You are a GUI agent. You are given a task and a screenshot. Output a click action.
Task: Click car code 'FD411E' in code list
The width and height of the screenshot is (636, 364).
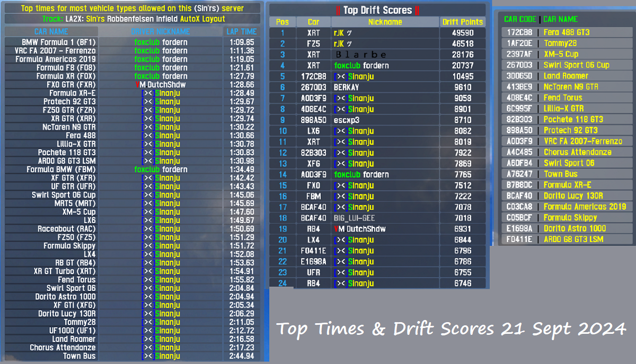pos(518,239)
